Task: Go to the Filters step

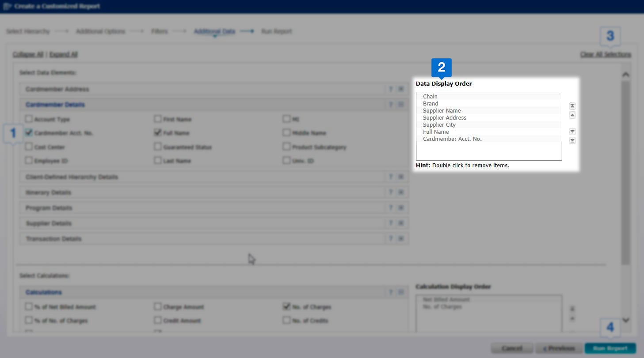Action: click(159, 31)
